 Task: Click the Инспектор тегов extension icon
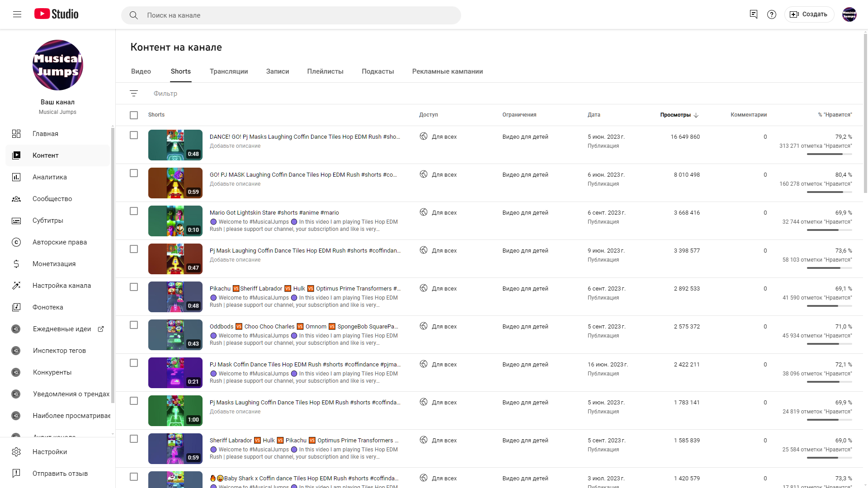[x=16, y=351]
